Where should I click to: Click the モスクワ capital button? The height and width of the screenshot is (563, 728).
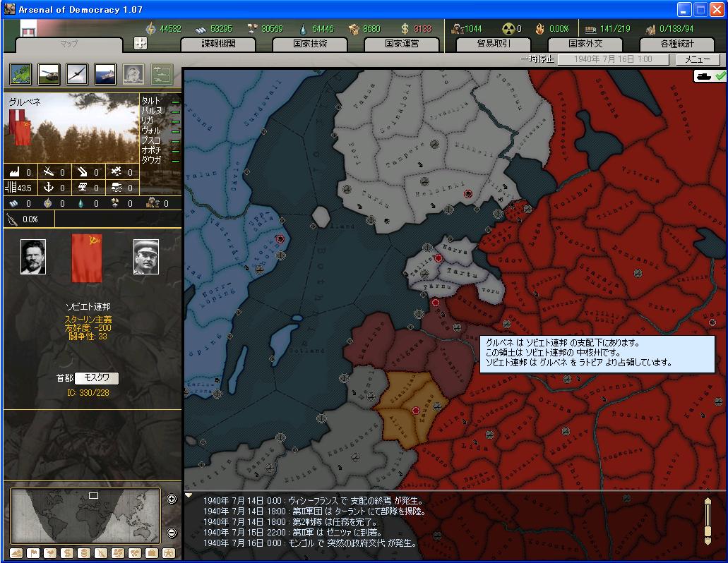click(x=97, y=378)
